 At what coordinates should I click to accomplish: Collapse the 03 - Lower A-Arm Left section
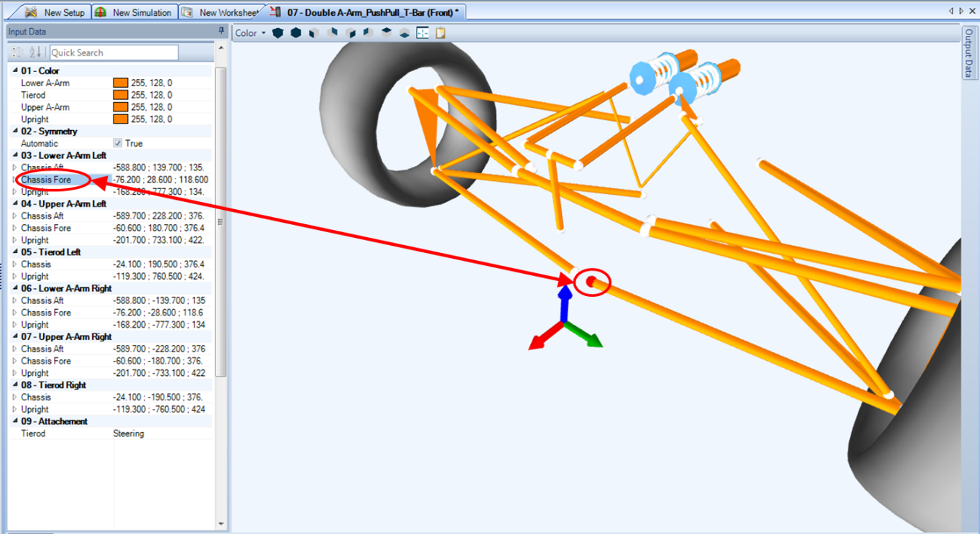(16, 155)
